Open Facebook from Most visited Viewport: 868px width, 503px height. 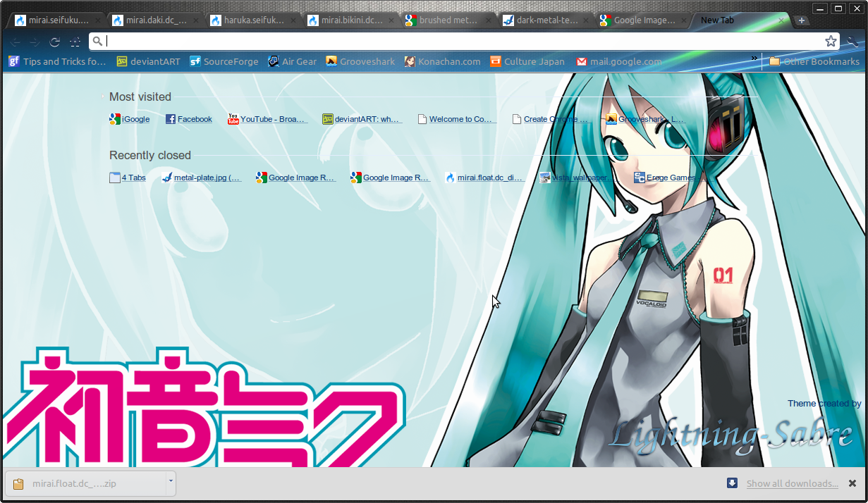tap(189, 119)
